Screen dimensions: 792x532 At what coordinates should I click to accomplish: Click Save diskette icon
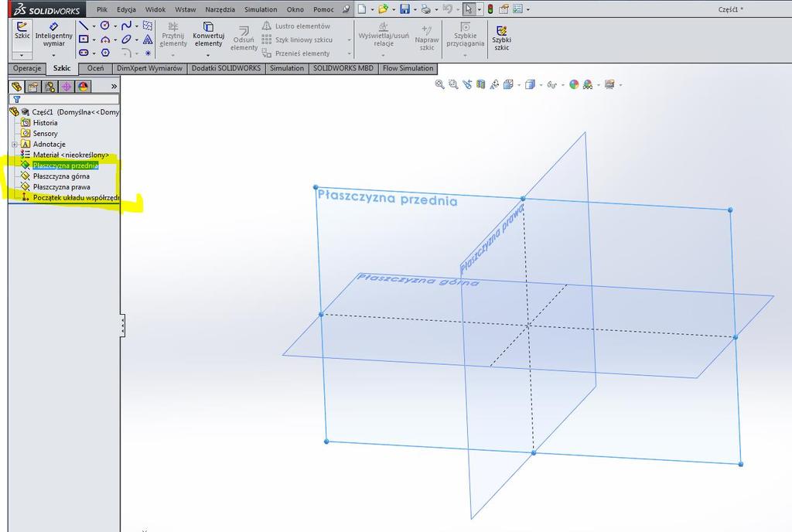[x=405, y=9]
